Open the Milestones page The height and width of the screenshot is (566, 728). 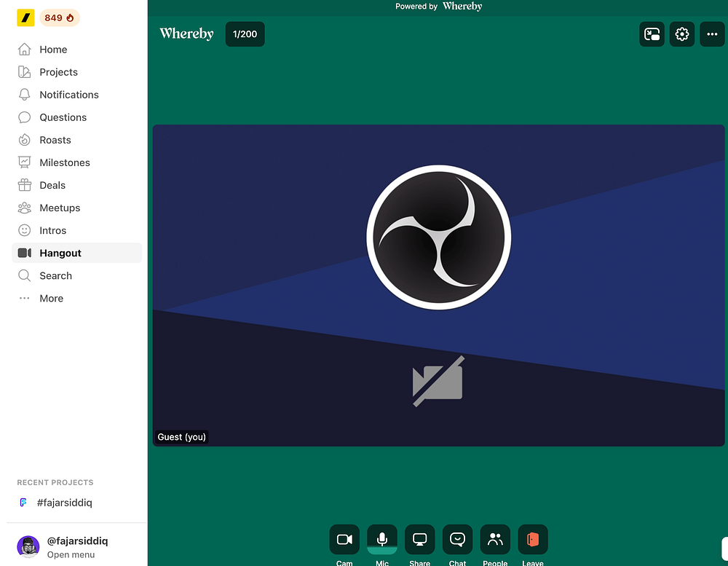[x=76, y=162]
